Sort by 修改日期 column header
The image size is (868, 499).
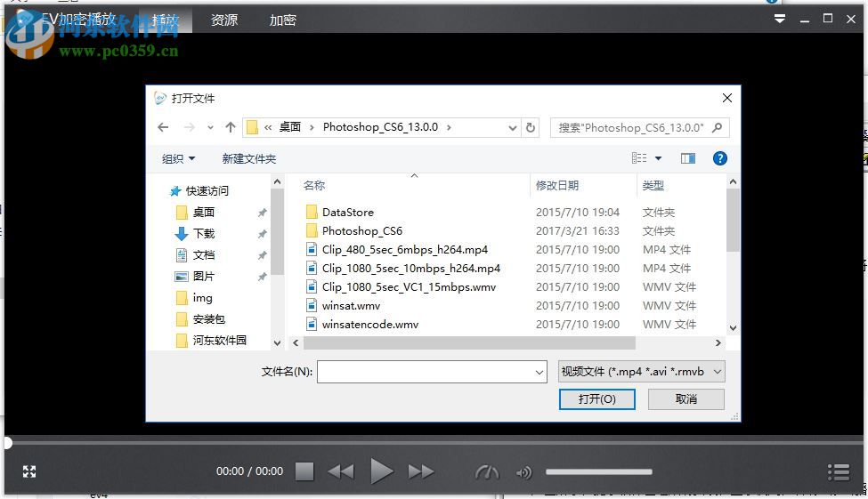point(557,185)
